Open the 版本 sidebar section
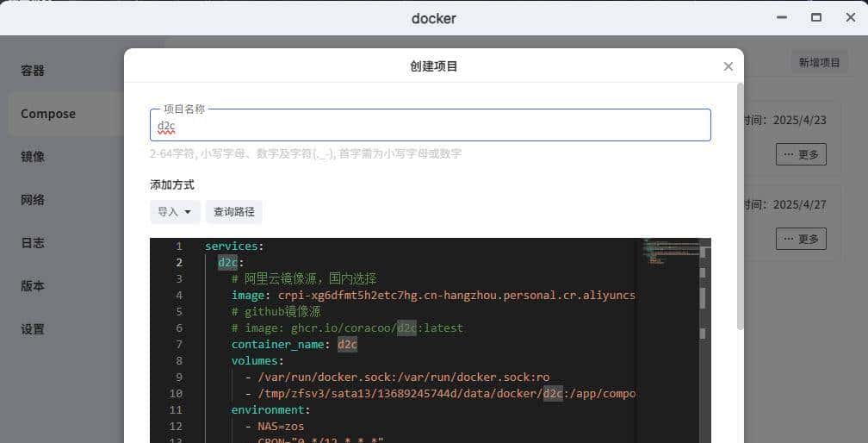Viewport: 868px width, 443px height. click(33, 286)
